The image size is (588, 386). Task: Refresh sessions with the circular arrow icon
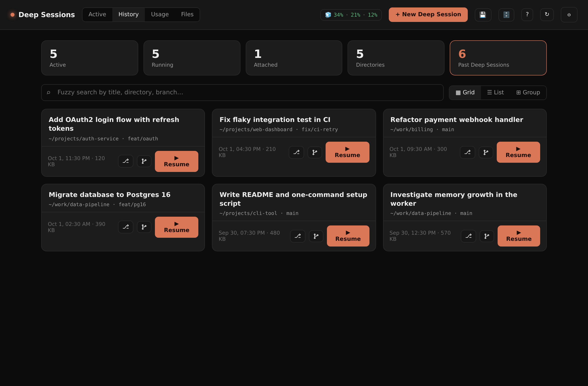pyautogui.click(x=547, y=14)
